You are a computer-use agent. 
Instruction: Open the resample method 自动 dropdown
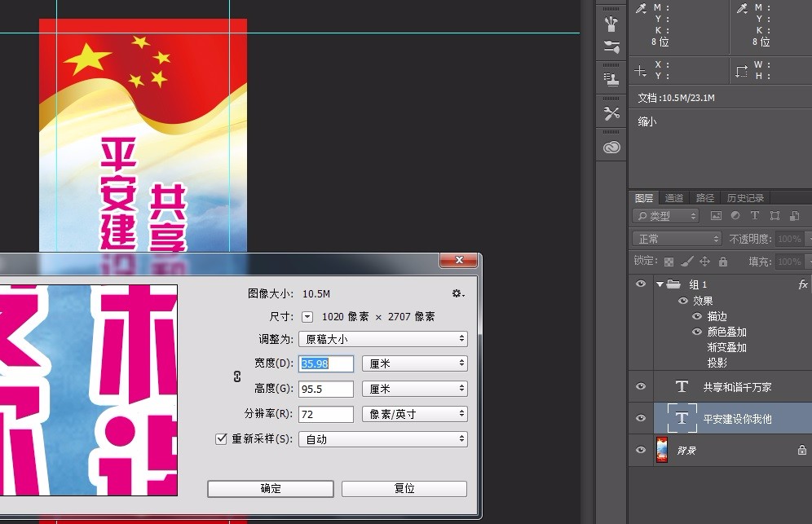(383, 439)
